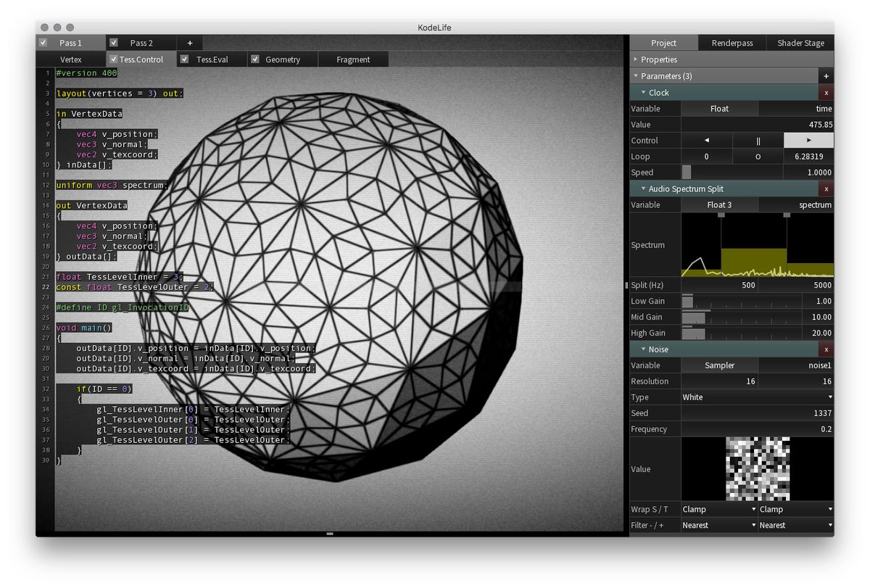The image size is (870, 588).
Task: Switch to the Renderpass tab
Action: [732, 43]
